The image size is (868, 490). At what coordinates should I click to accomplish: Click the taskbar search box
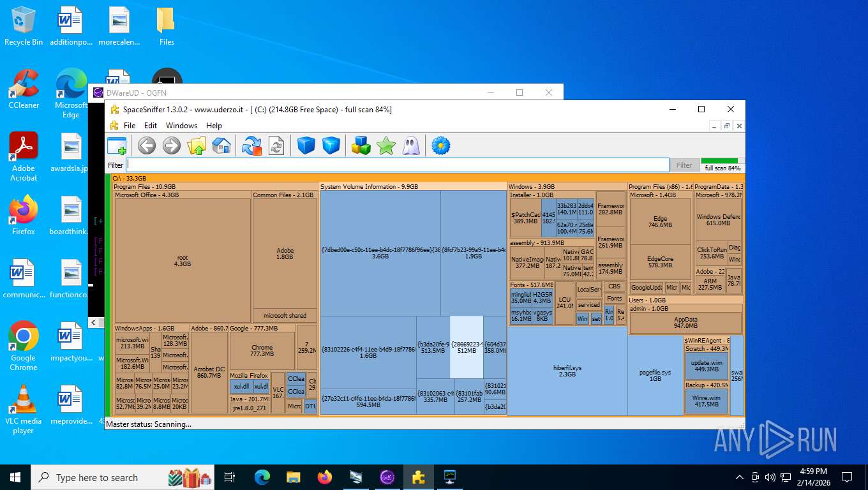coord(122,477)
